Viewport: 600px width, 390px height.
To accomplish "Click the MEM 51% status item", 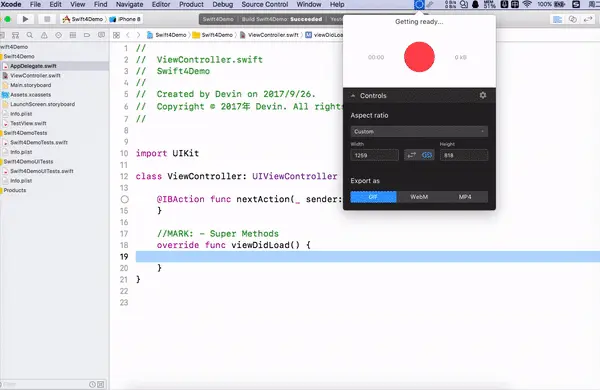I will coord(489,5).
